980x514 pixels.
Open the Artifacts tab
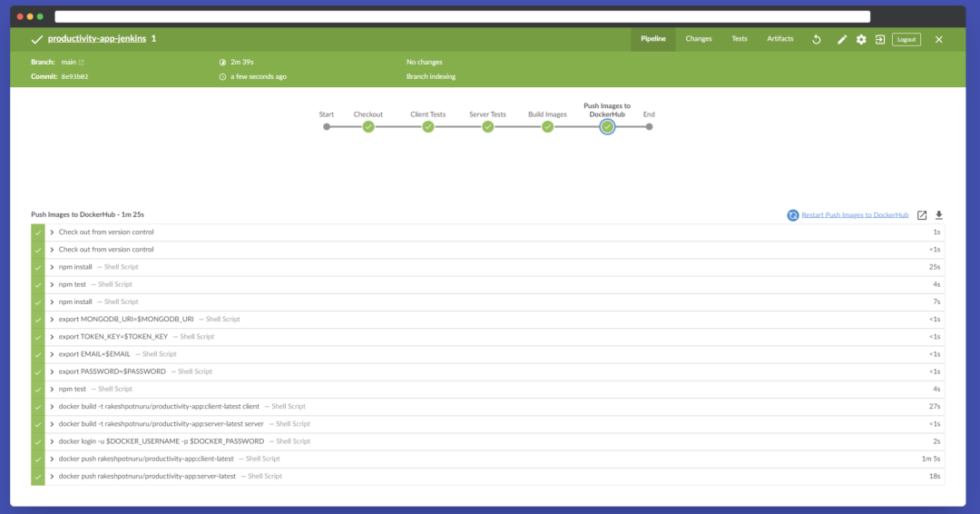(779, 39)
